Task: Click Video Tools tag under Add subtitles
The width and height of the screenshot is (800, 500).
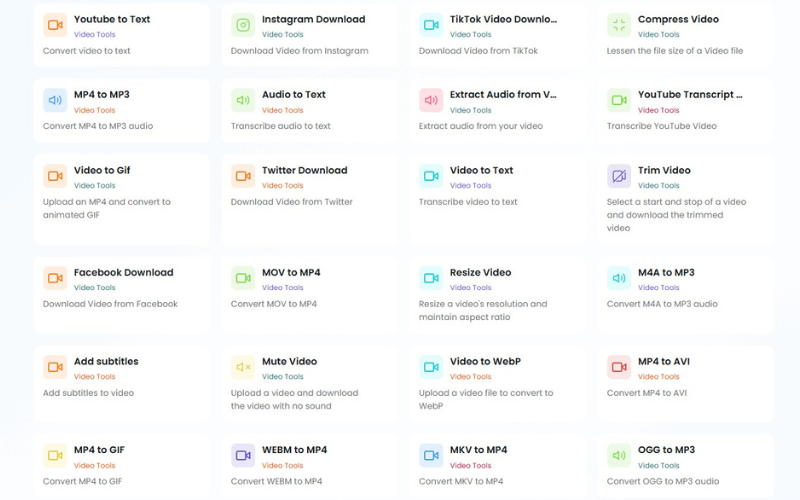Action: [x=94, y=377]
